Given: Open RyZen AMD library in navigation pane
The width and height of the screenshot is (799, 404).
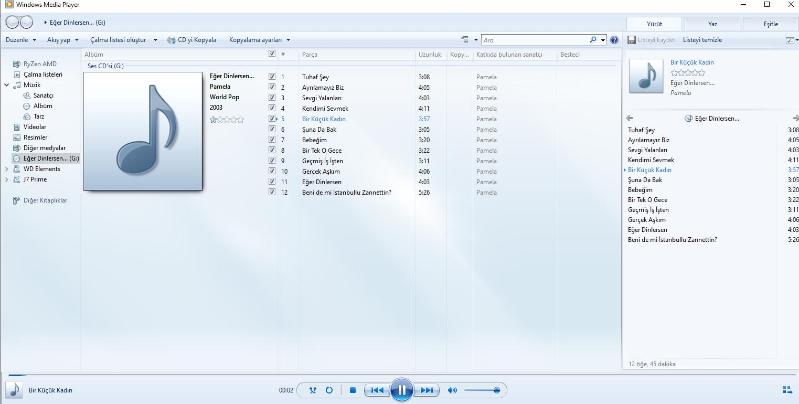Looking at the screenshot, I should click(40, 64).
